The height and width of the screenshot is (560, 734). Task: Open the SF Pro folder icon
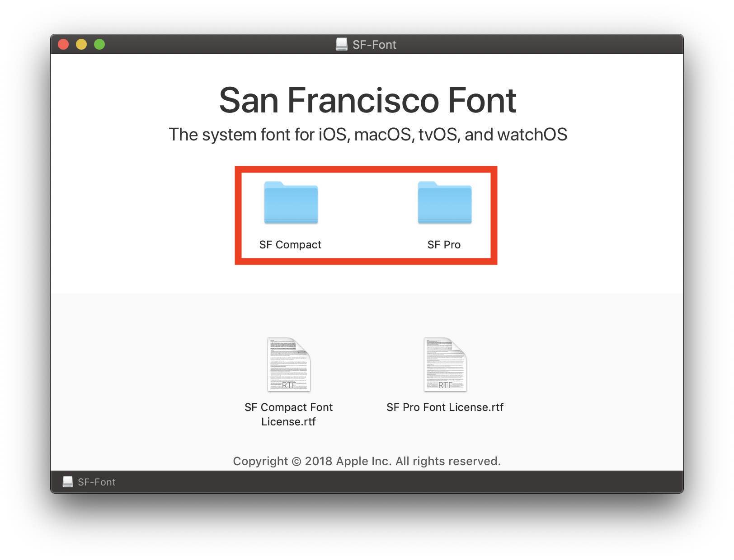445,203
